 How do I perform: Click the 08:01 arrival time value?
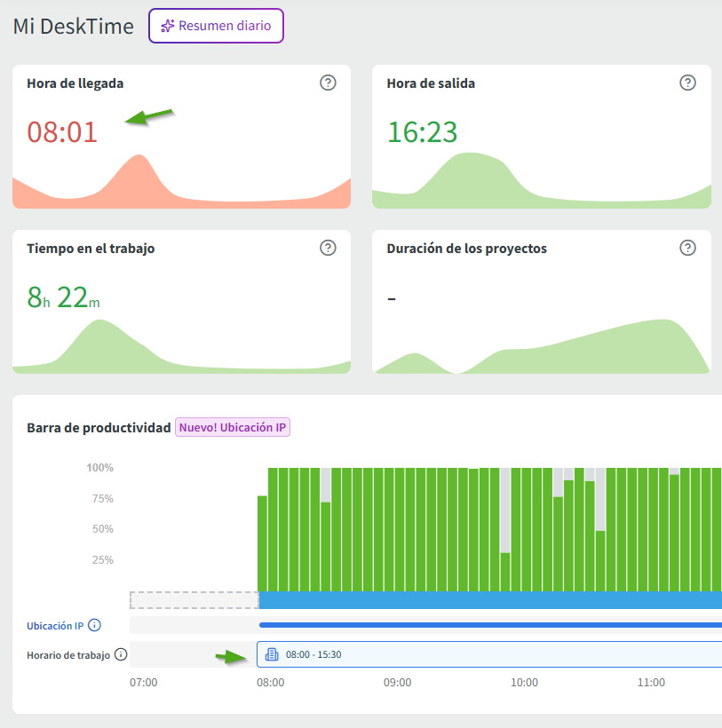click(x=62, y=132)
